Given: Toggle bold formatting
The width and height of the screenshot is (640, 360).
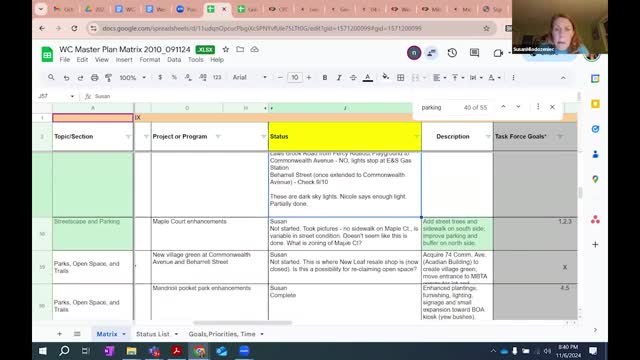Looking at the screenshot, I should pos(324,78).
